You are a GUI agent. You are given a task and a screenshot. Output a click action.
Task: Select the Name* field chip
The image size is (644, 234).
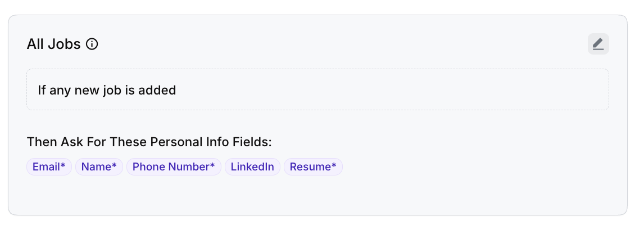[99, 167]
